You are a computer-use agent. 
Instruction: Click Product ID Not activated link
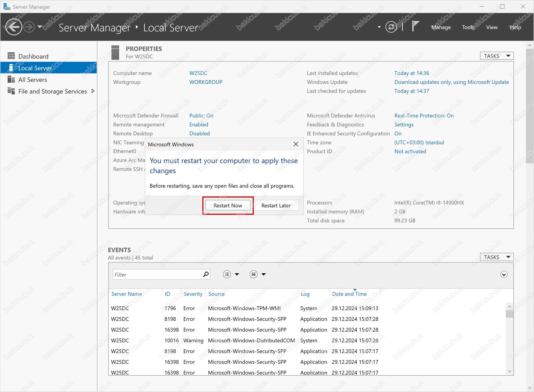pos(410,151)
